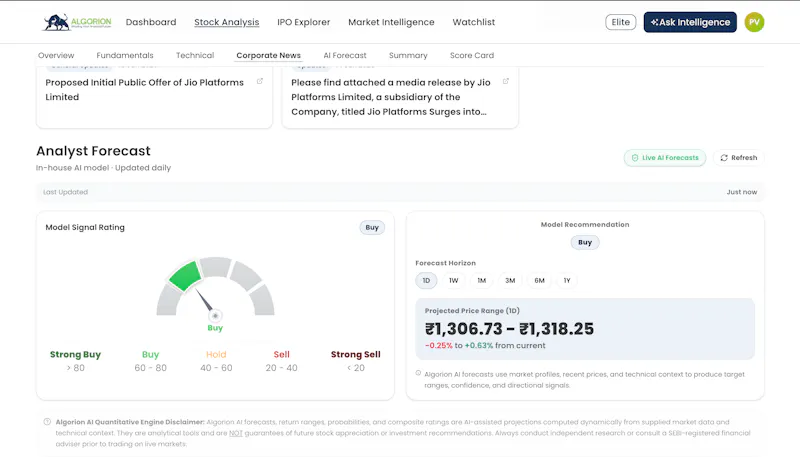Viewport: 800px width, 457px height.
Task: Open the Proposed Initial Public Offer news card
Action: pyautogui.click(x=154, y=97)
